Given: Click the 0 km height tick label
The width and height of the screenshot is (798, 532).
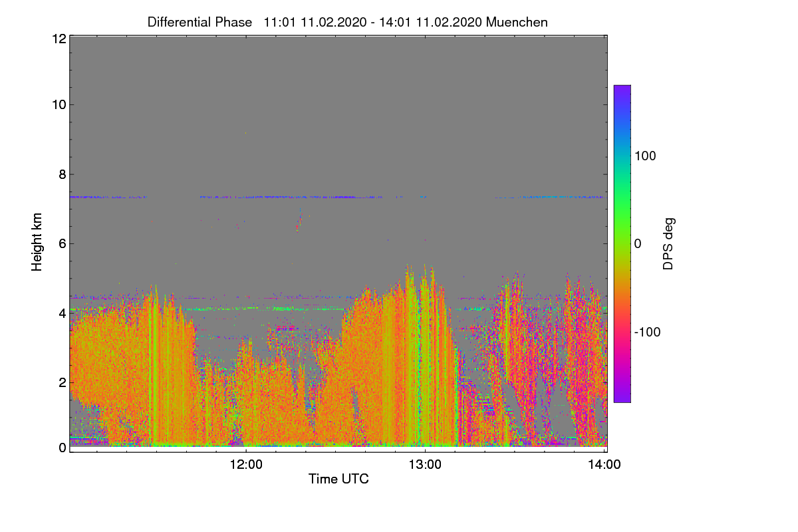Looking at the screenshot, I should click(61, 448).
